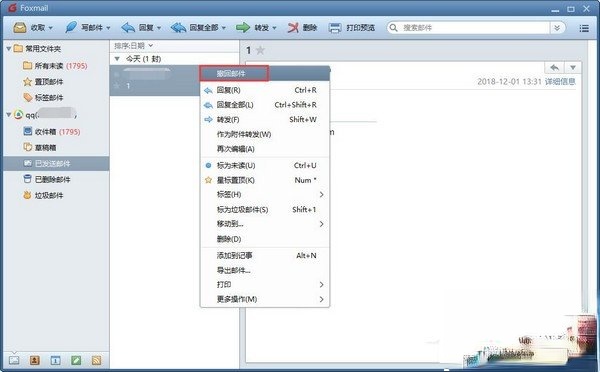
Task: Open the 收件箱 inbox folder
Action: (x=52, y=132)
